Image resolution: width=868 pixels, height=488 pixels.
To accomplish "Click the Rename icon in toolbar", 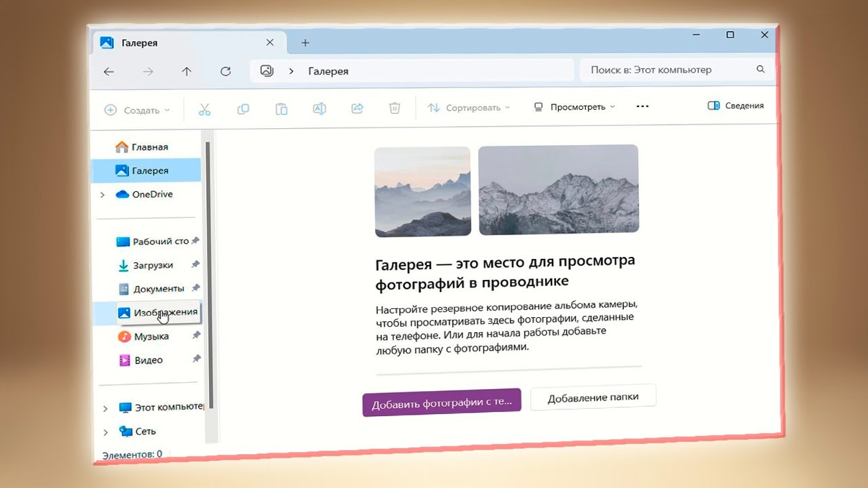I will click(x=319, y=108).
